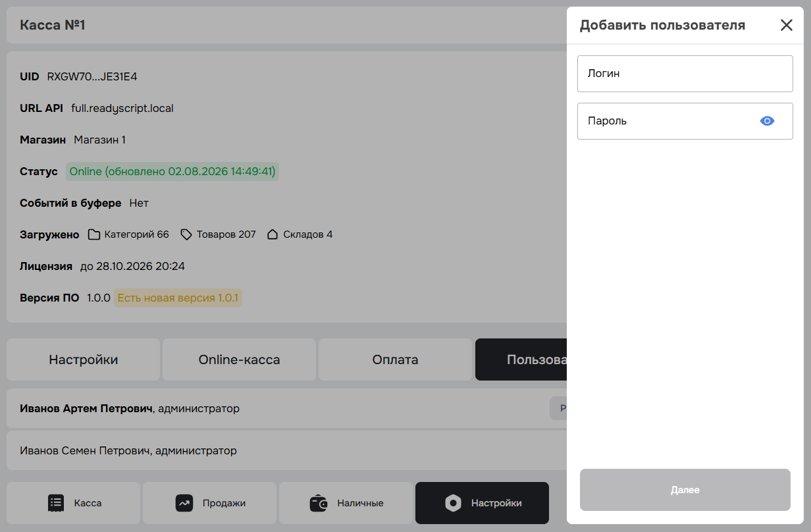The image size is (811, 532).
Task: Open the Оплата tab
Action: [395, 359]
